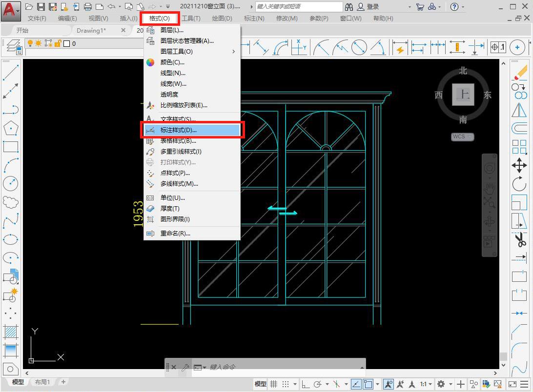Toggle layer lock icon for layer 0
This screenshot has height=392, width=533.
[x=58, y=43]
